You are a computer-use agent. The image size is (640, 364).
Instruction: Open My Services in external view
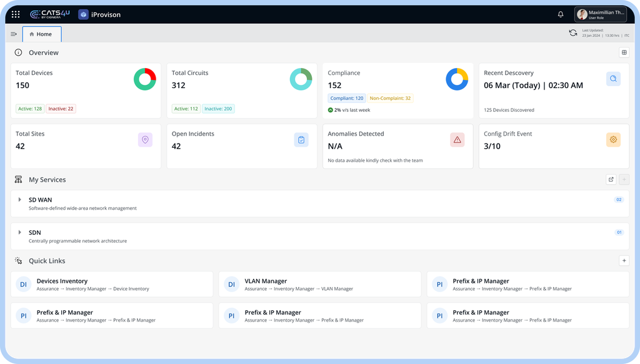611,179
